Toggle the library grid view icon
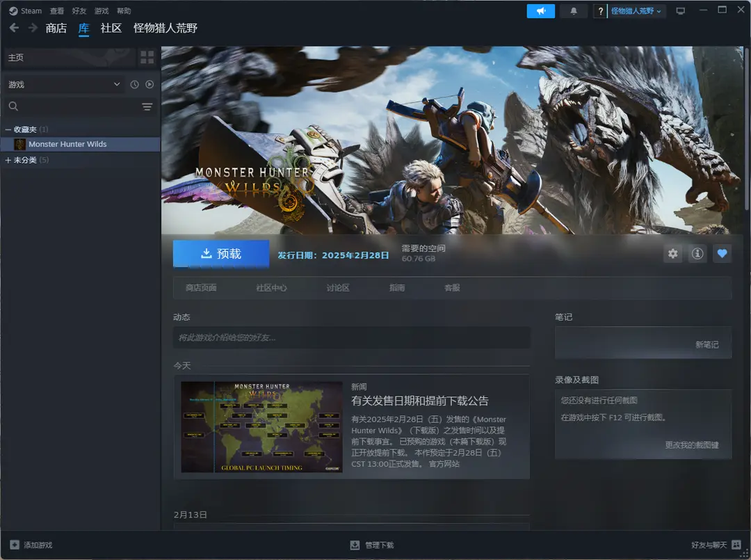The width and height of the screenshot is (751, 560). click(x=147, y=58)
